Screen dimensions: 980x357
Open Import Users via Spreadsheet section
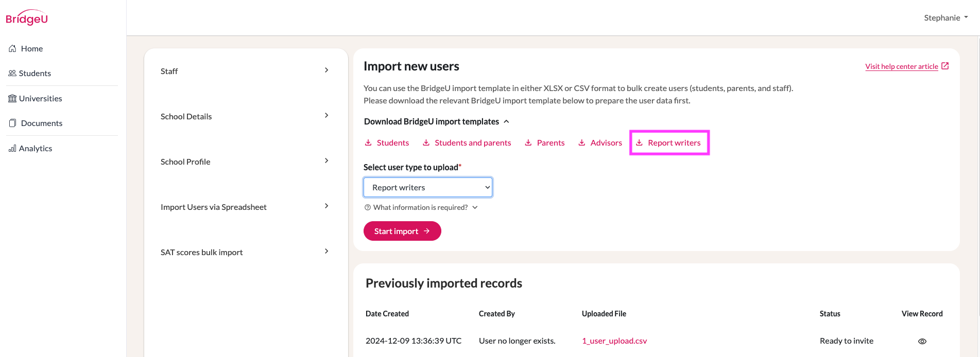246,207
